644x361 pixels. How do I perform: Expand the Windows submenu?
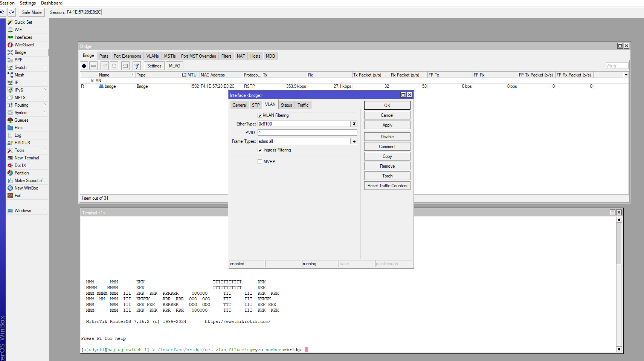click(x=44, y=210)
